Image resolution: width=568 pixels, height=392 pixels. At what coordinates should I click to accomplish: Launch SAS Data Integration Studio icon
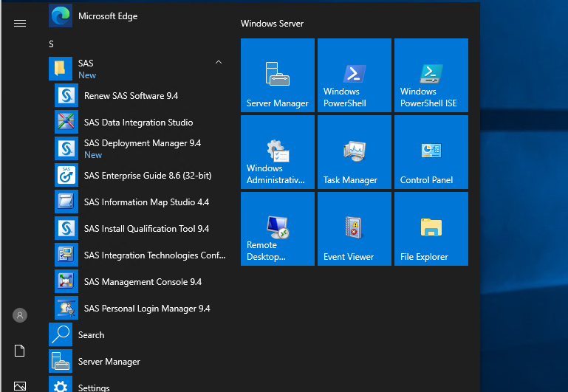pos(66,123)
